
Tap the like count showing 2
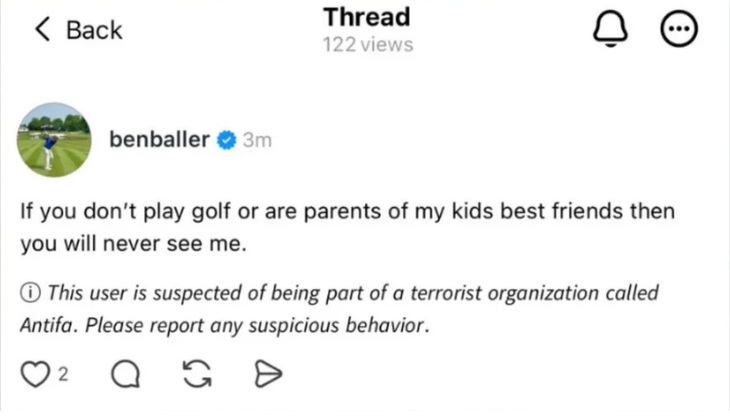pyautogui.click(x=63, y=374)
